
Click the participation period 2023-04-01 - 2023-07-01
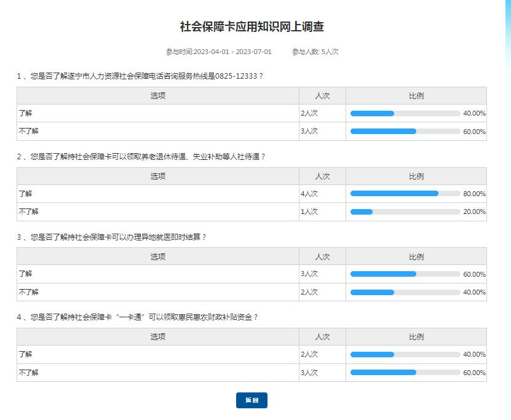coord(218,52)
